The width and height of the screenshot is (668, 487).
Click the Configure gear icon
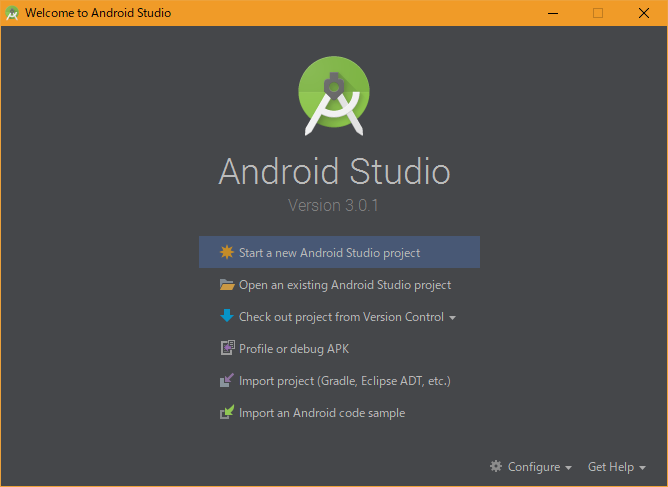point(496,467)
